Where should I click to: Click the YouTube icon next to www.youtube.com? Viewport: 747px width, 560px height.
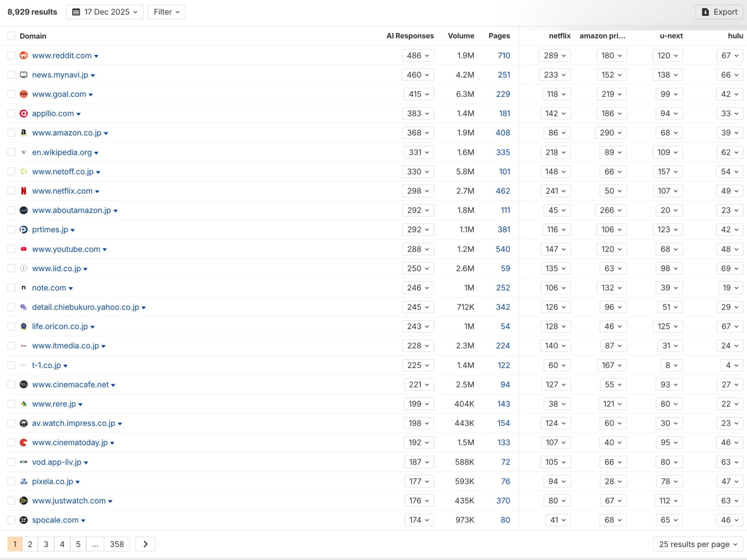click(23, 249)
